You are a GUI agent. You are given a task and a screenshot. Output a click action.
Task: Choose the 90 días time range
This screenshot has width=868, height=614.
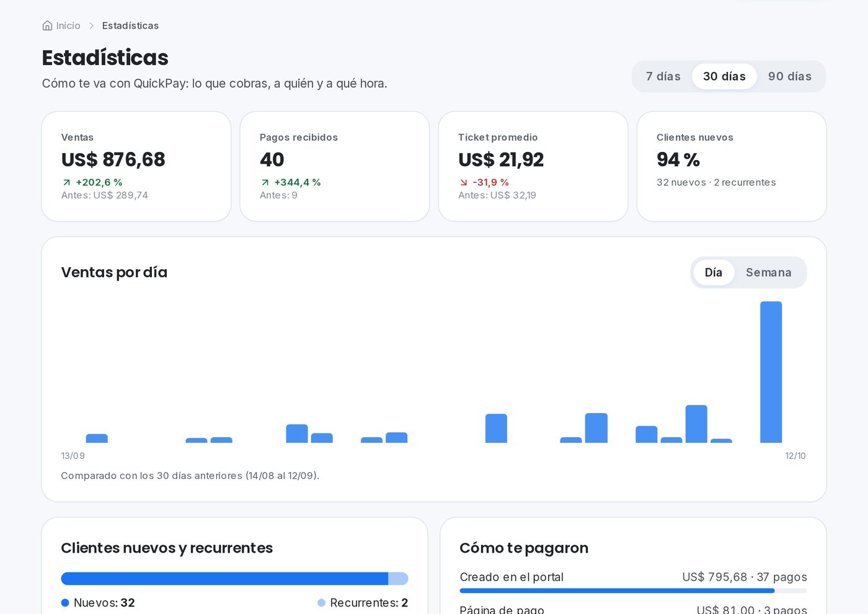coord(790,76)
